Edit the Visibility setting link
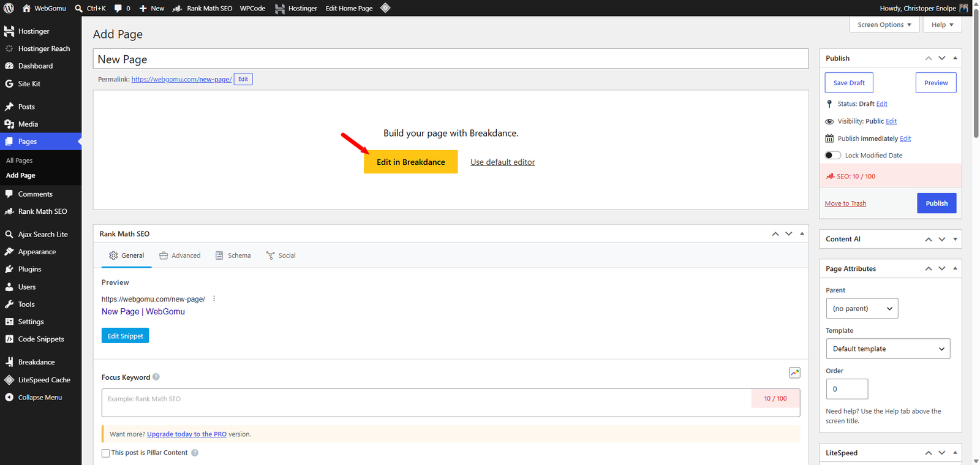980x465 pixels. tap(891, 121)
